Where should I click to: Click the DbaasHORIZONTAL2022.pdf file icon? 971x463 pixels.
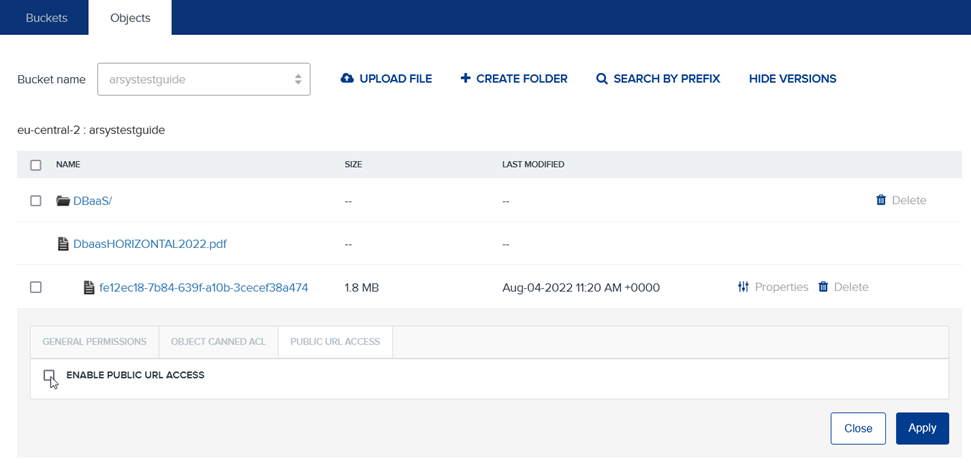click(63, 244)
